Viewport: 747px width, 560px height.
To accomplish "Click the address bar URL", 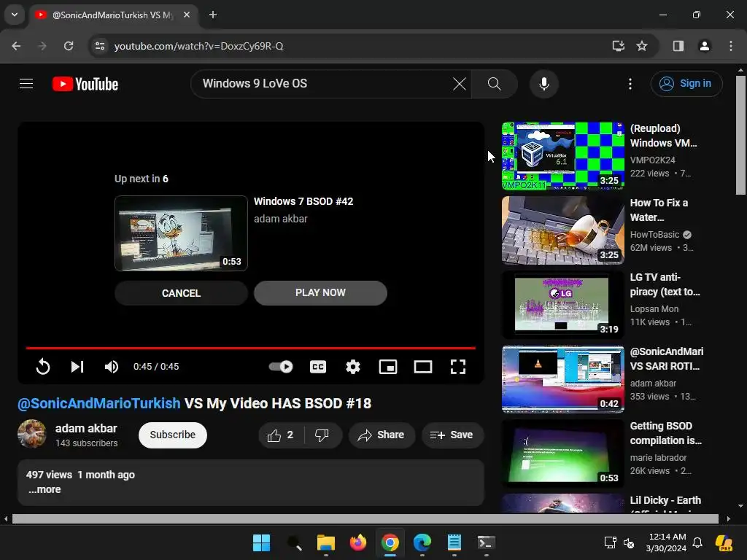I will [198, 46].
